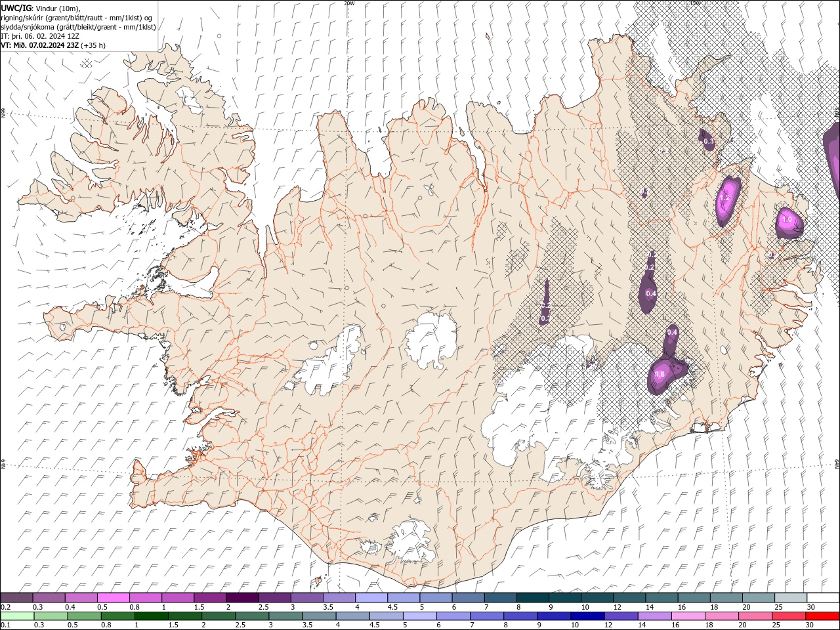
Task: Pick deep blue lower swatch between 10 and 12
Action: (x=587, y=616)
